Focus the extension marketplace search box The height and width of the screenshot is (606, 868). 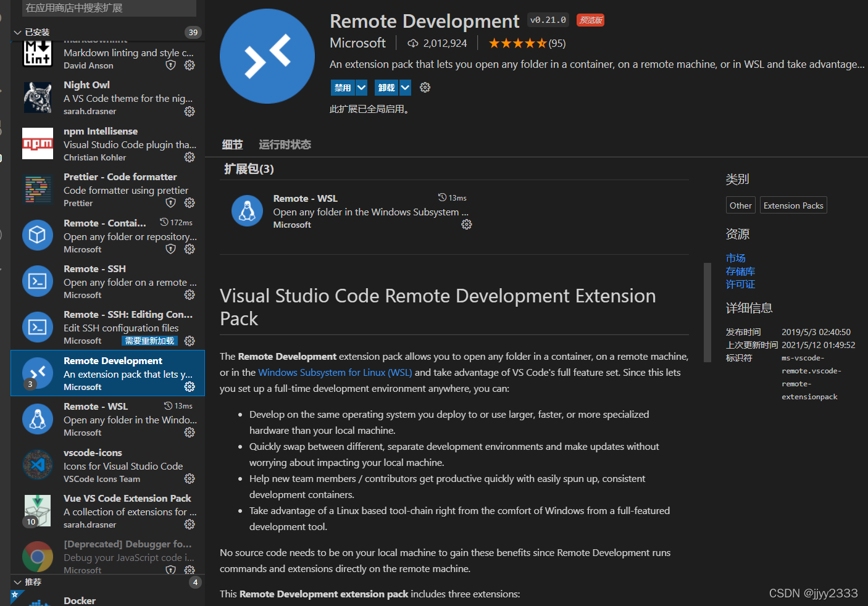(109, 8)
